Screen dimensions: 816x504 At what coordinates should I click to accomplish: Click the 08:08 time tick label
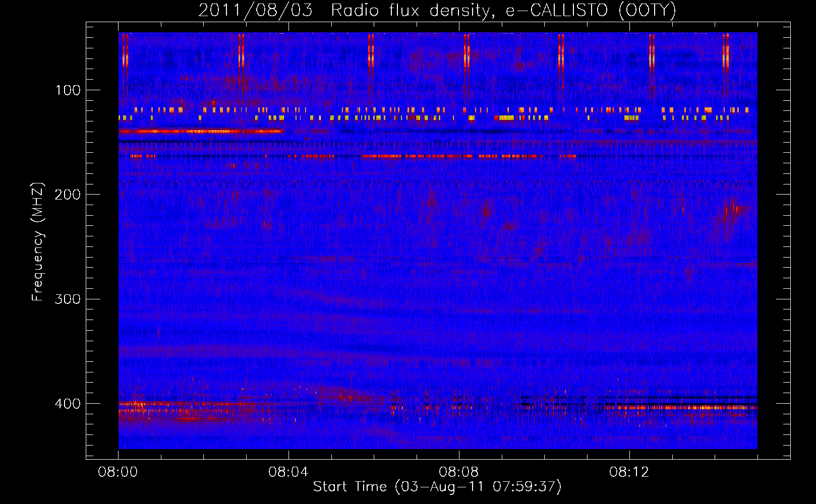459,472
